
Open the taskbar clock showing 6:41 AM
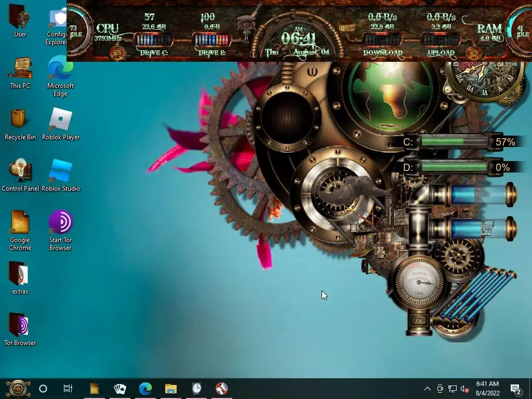pos(487,389)
